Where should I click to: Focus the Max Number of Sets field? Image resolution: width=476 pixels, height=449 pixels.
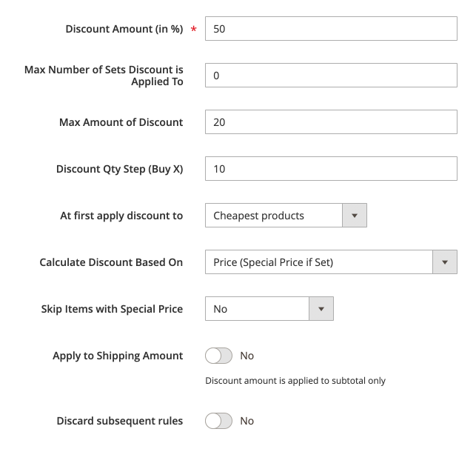click(x=330, y=76)
